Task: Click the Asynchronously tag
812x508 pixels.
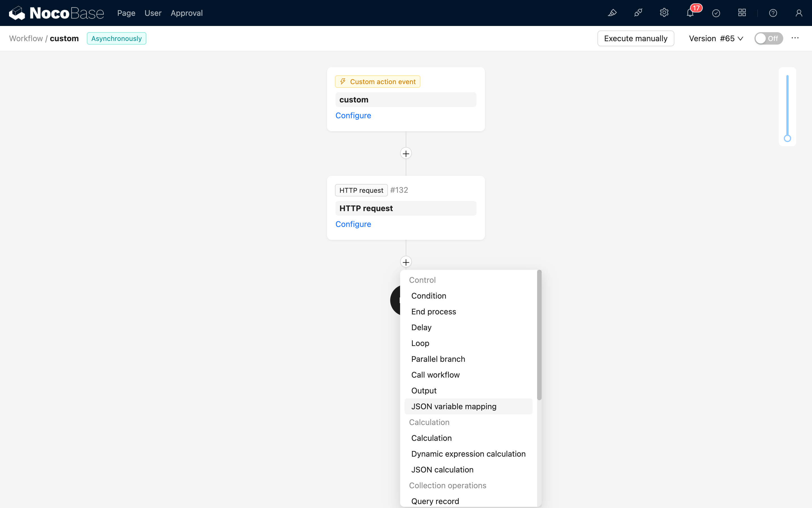Action: coord(116,38)
